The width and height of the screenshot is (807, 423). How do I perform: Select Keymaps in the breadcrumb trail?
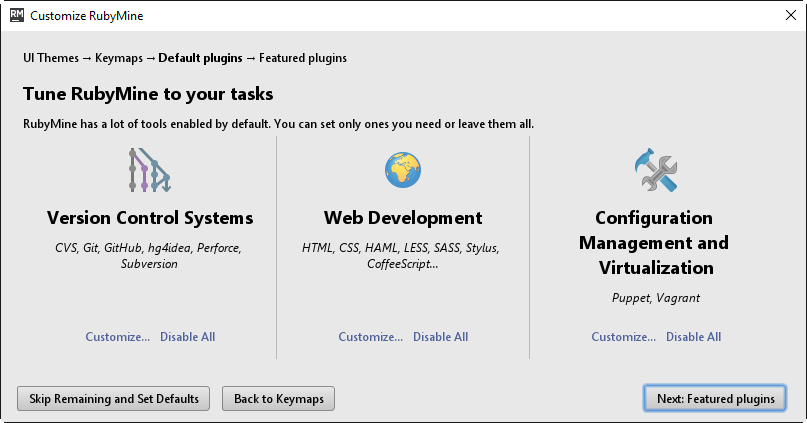(119, 58)
